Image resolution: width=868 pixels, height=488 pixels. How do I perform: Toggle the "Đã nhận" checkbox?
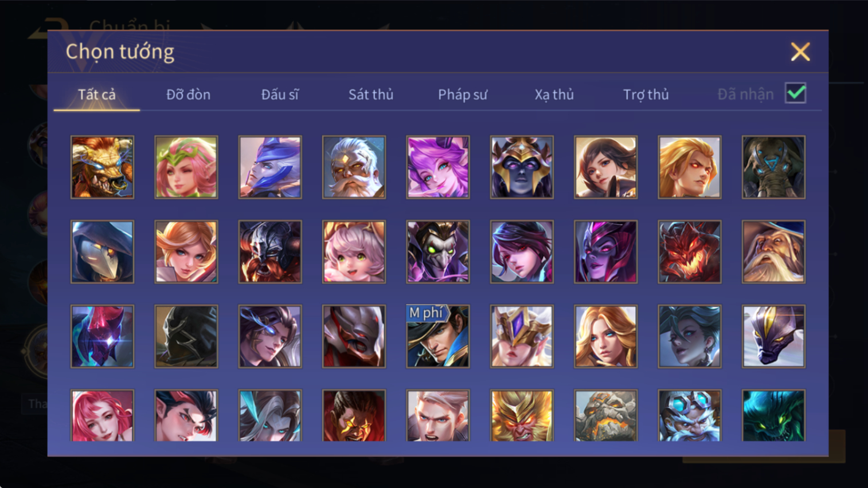tap(796, 93)
